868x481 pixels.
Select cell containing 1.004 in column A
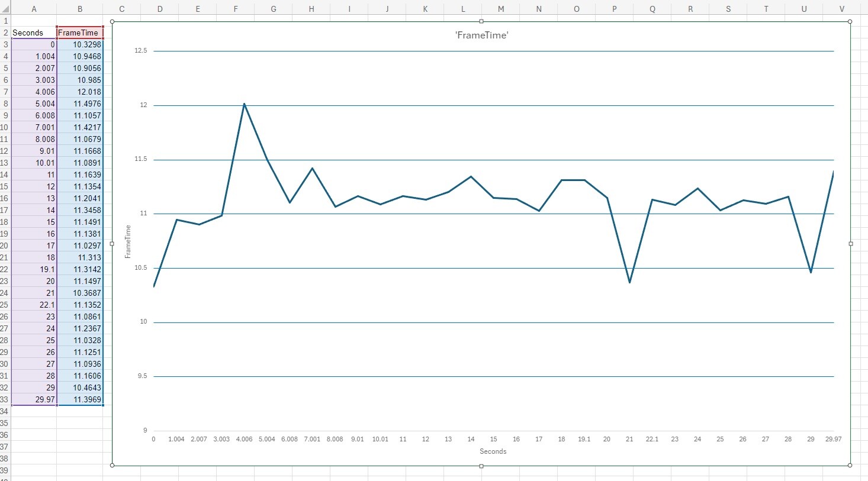point(34,56)
